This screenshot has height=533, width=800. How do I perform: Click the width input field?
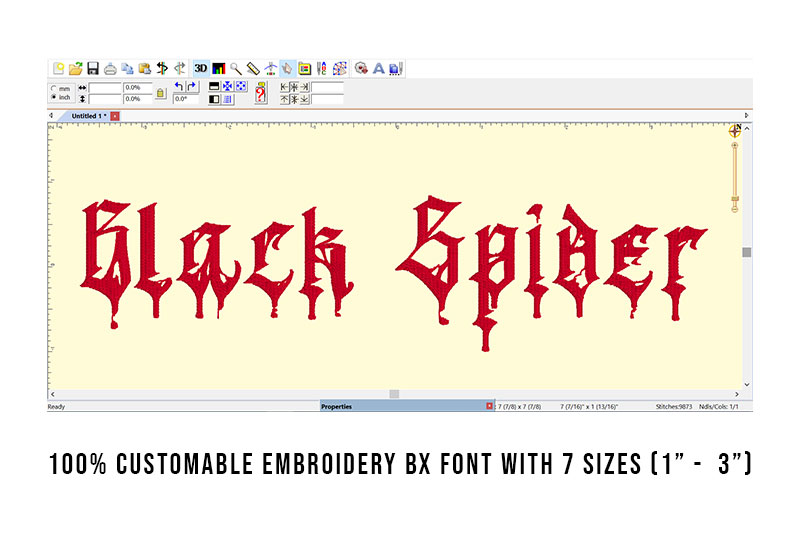[x=105, y=88]
